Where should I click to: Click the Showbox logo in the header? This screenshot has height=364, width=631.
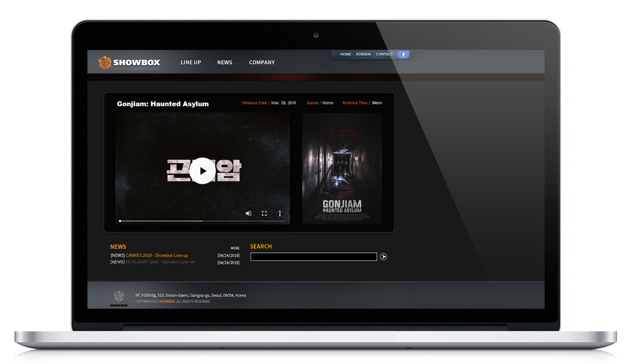(x=129, y=63)
